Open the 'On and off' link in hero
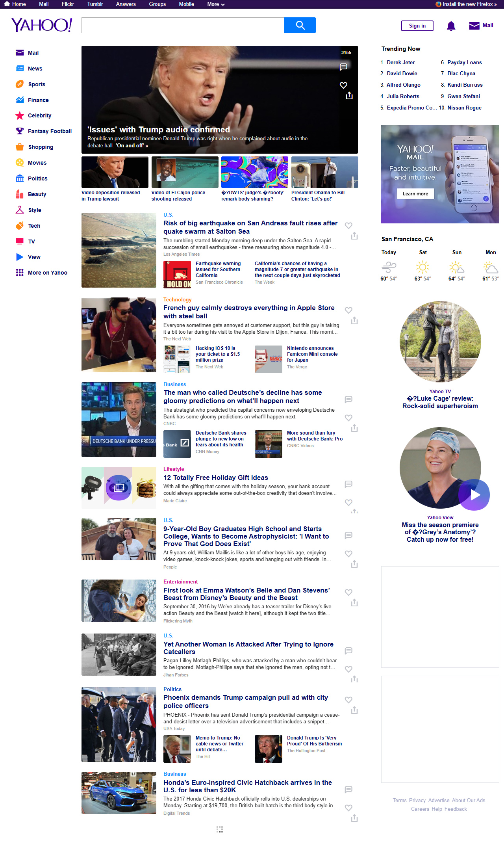 pyautogui.click(x=132, y=145)
